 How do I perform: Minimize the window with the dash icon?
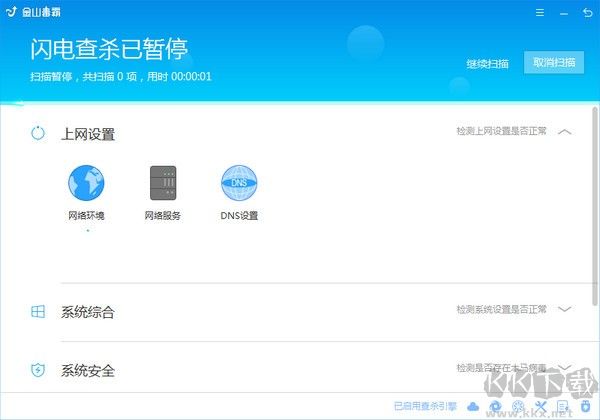pos(564,14)
